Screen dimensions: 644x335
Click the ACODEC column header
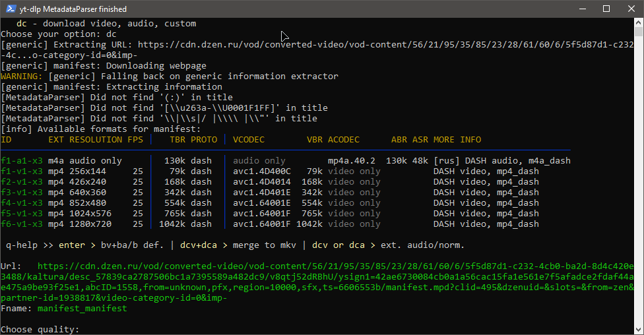344,140
